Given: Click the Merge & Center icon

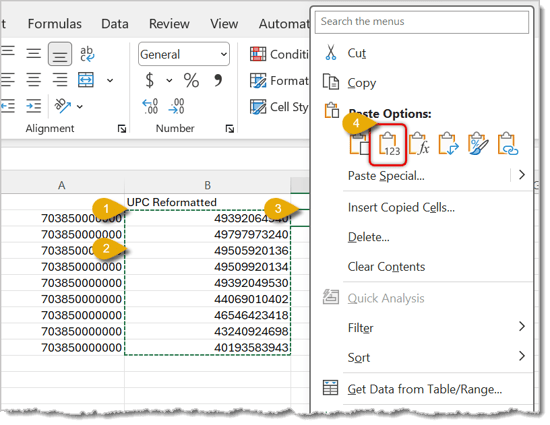Looking at the screenshot, I should (x=86, y=80).
